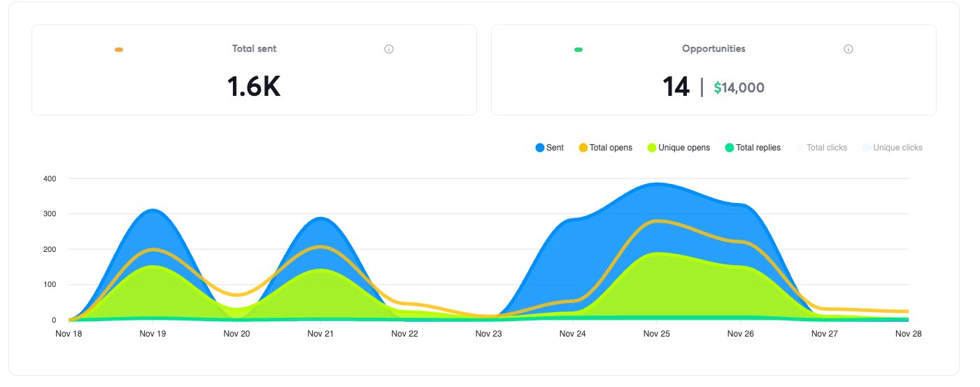The width and height of the screenshot is (980, 387).
Task: Click the green indicator pill on the Opportunities card
Action: [x=578, y=50]
